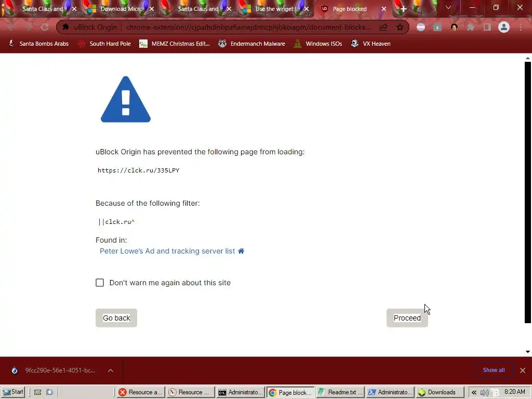Click the first quick launch icon beside Start
Viewport: 532px width, 399px height.
37,392
